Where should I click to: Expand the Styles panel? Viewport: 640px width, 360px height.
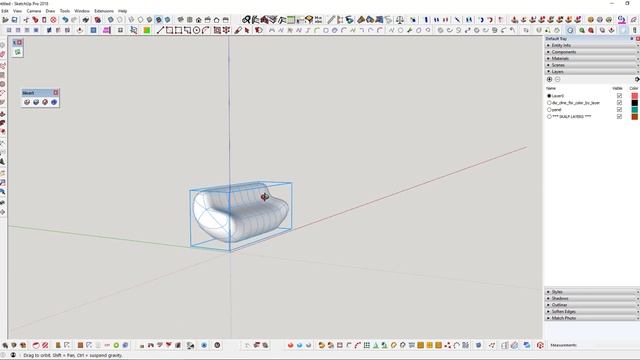click(592, 292)
